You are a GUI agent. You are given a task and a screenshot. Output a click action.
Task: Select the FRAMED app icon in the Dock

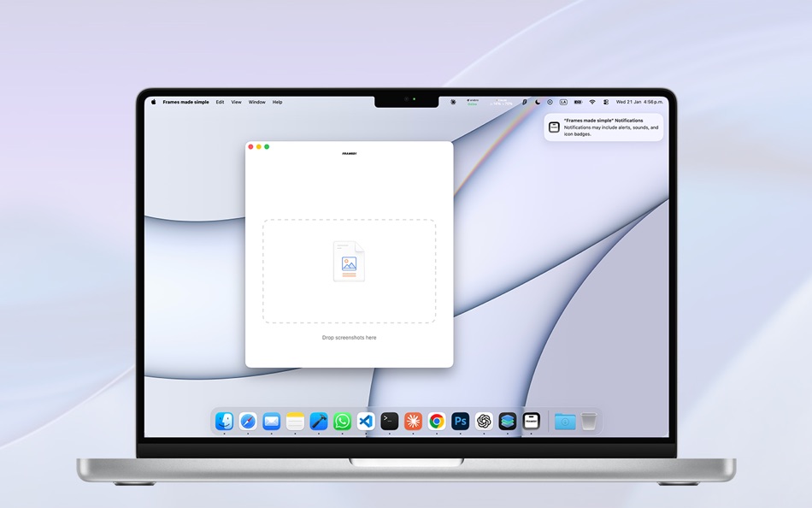pyautogui.click(x=532, y=421)
